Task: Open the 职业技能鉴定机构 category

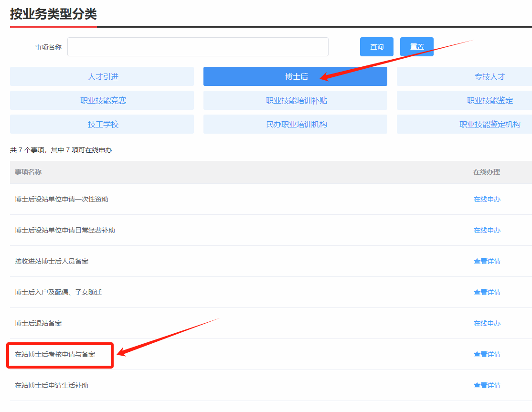Action: click(489, 124)
